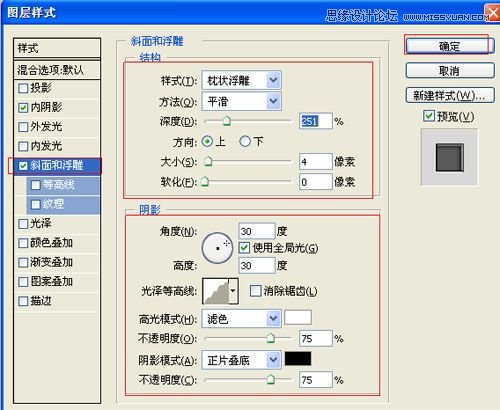Screen dimensions: 500x410
Task: Click the 确定 (OK) button
Action: click(450, 46)
